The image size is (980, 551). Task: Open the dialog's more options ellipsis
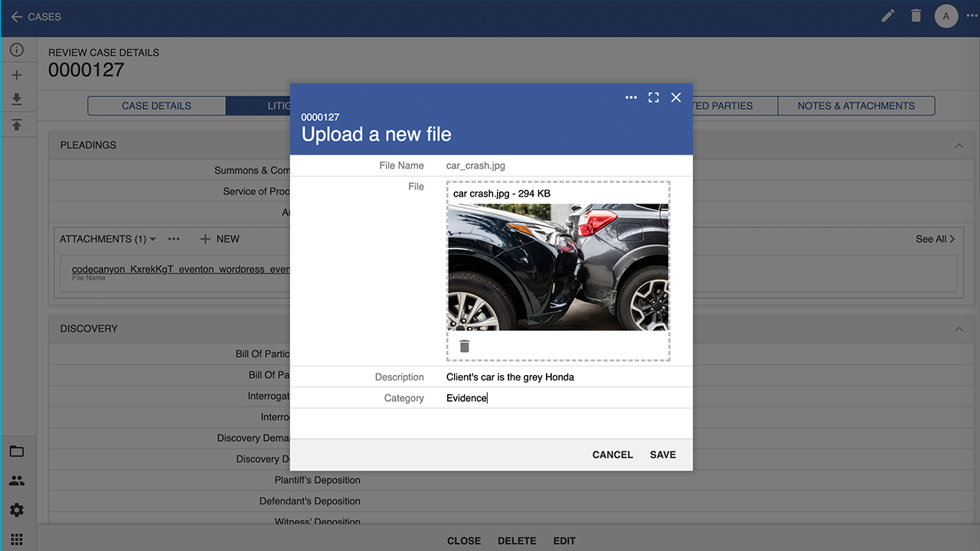631,97
